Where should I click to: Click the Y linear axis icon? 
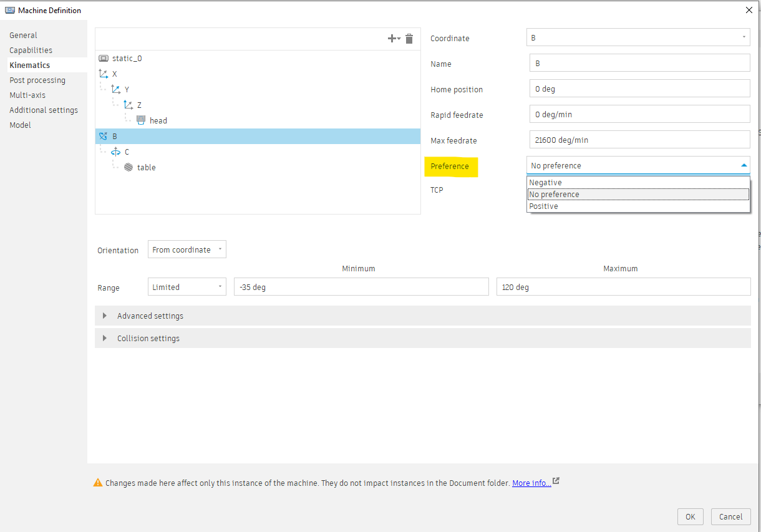pyautogui.click(x=117, y=89)
